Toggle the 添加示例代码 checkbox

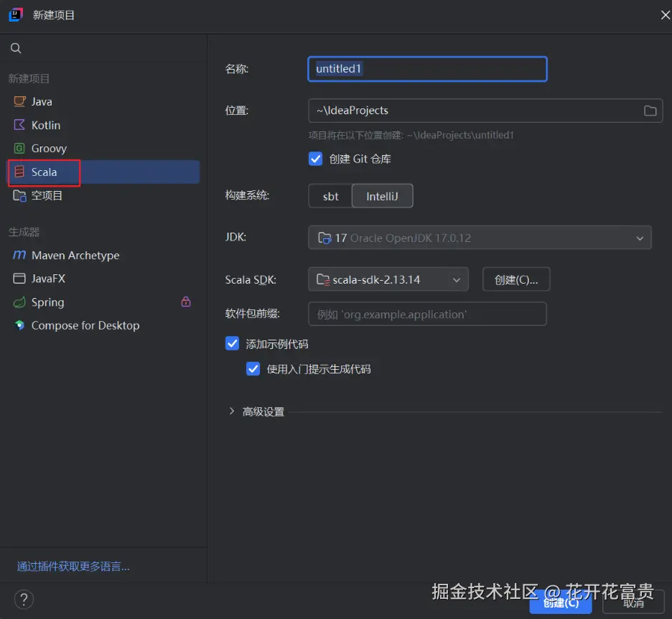[233, 343]
